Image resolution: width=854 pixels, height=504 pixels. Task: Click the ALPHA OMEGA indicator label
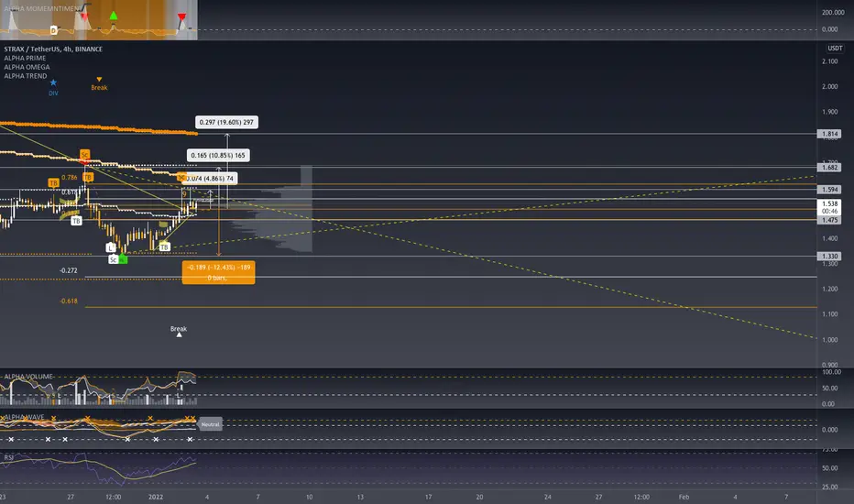(27, 67)
